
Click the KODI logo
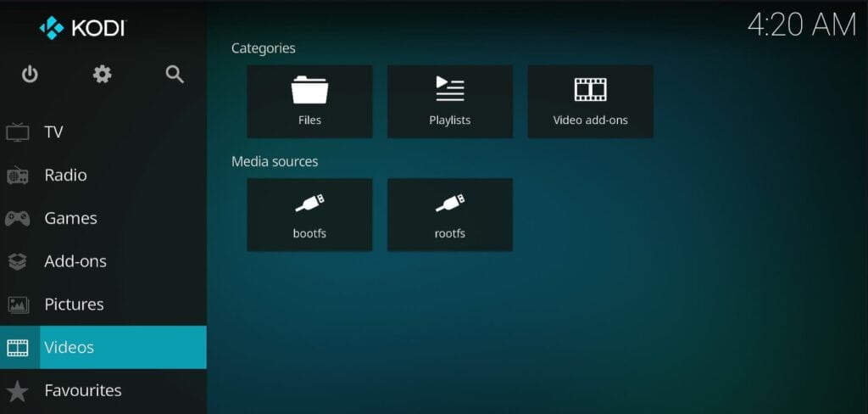[82, 28]
